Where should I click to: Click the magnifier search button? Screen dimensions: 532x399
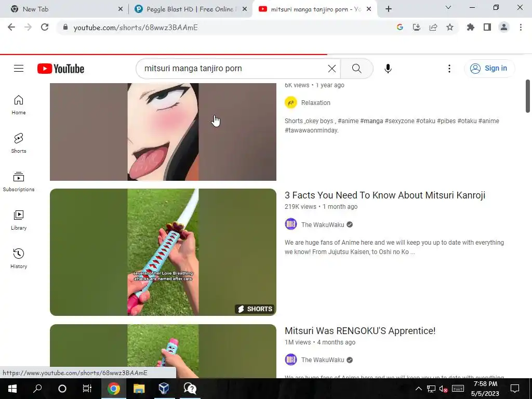tap(356, 69)
